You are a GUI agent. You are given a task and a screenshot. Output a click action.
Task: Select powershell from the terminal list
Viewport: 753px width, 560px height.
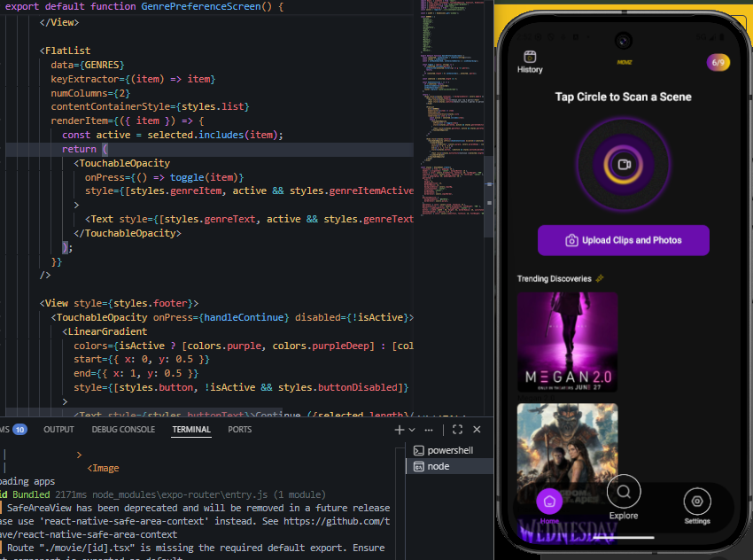point(444,449)
